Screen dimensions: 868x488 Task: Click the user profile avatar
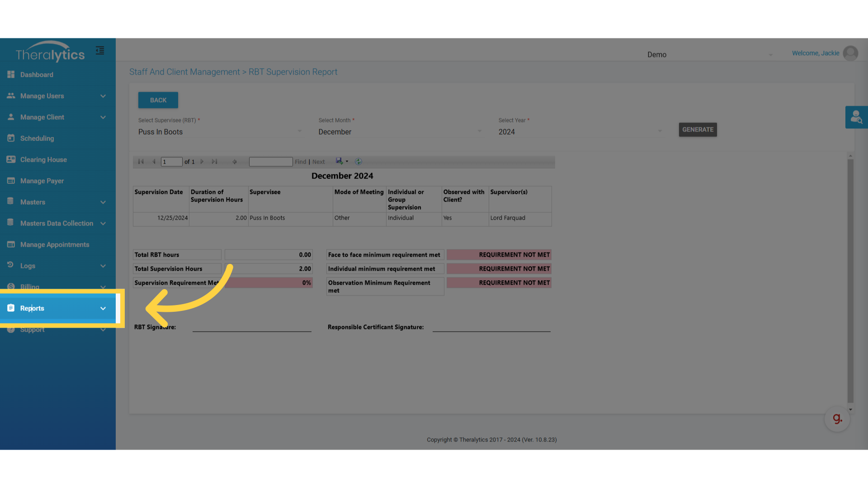pos(850,53)
